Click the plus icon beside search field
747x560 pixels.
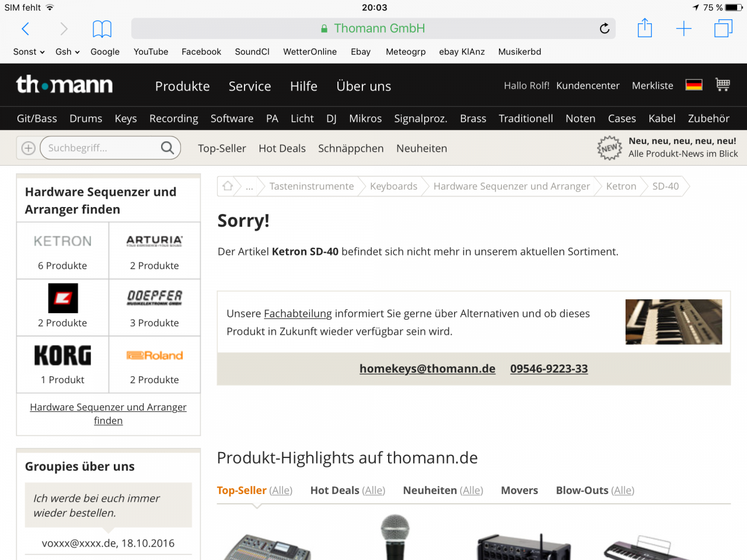[28, 148]
